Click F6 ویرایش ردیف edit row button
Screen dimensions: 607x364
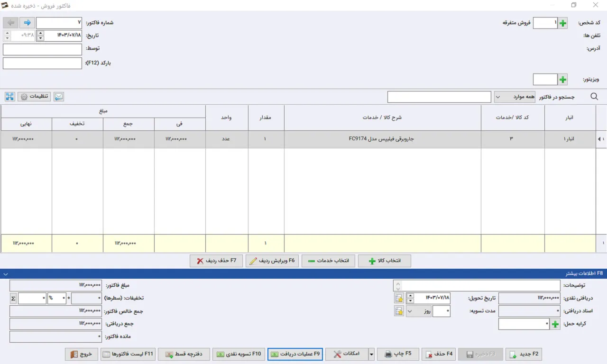272,261
